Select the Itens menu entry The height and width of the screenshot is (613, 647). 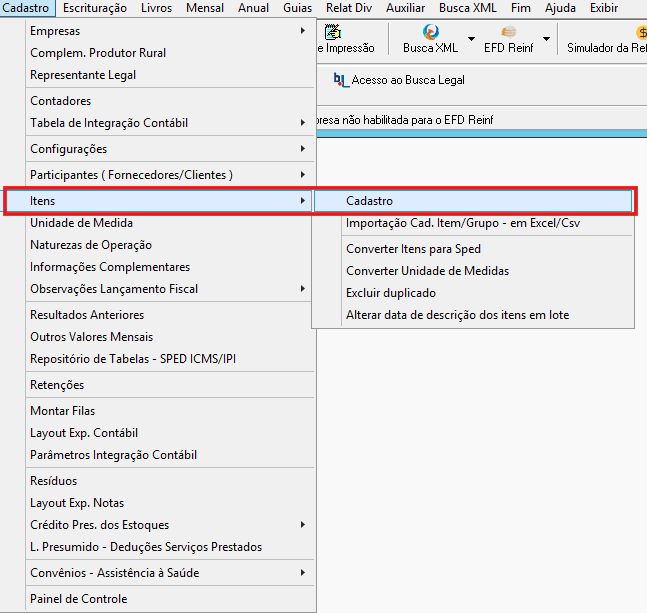pyautogui.click(x=159, y=201)
